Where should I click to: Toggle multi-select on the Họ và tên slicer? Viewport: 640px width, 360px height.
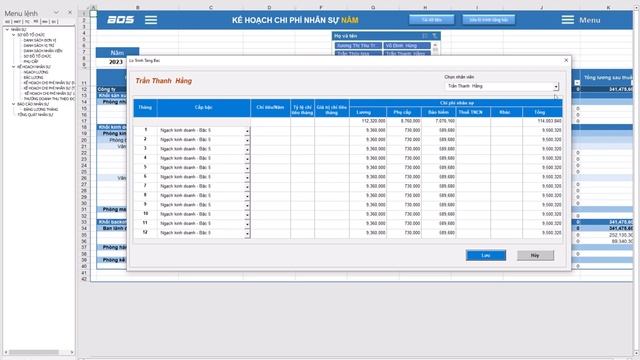(x=425, y=36)
